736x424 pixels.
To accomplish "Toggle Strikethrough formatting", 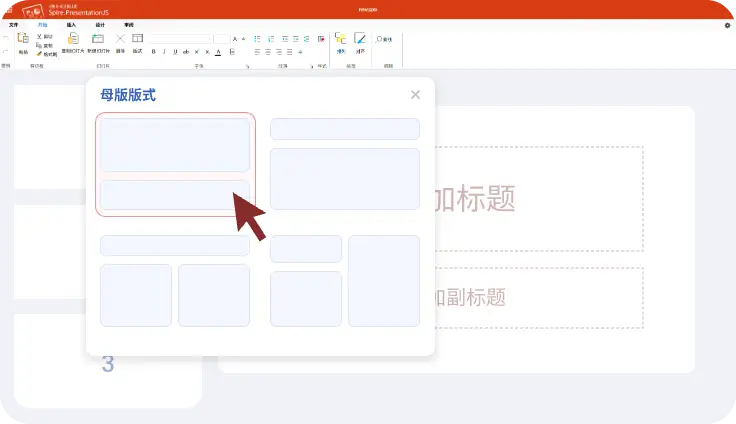I will 186,52.
